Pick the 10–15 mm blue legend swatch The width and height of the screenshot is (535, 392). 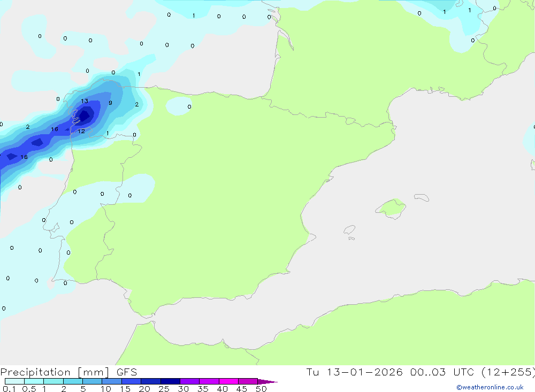pyautogui.click(x=112, y=381)
